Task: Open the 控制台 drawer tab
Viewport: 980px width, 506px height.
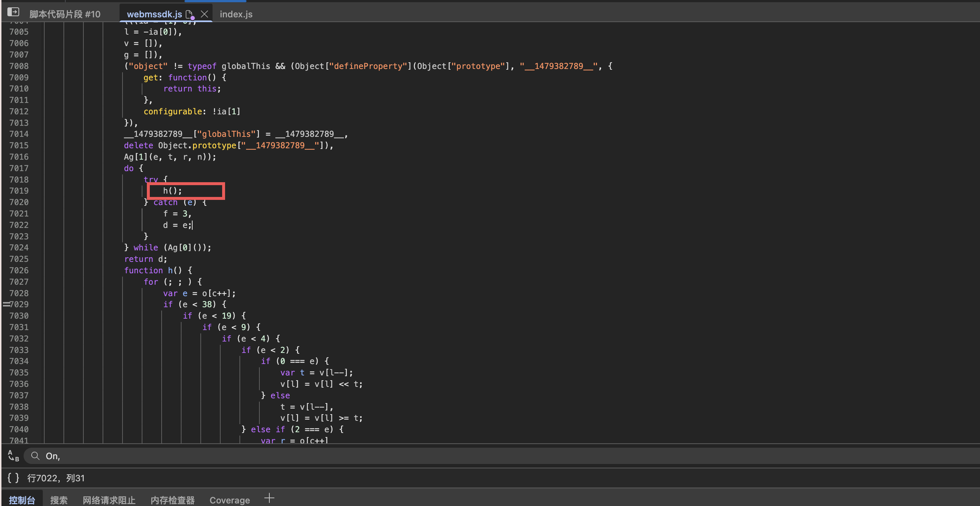Action: click(22, 500)
